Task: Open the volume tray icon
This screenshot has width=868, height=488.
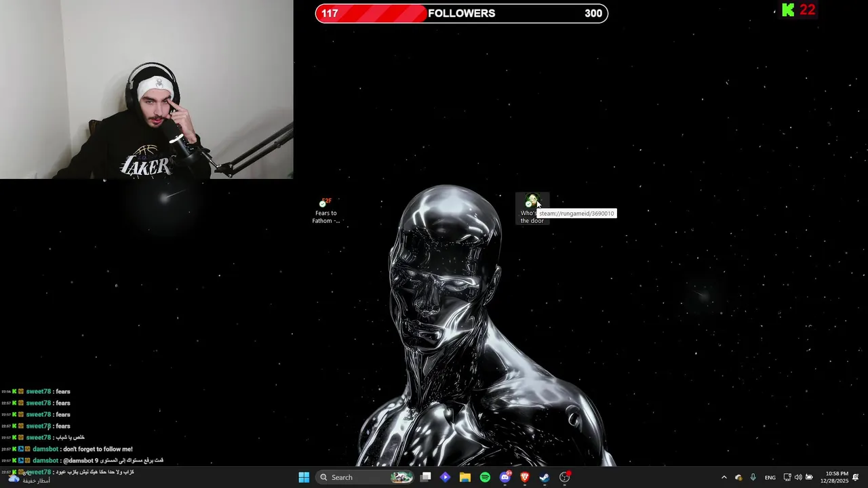Action: (x=798, y=477)
